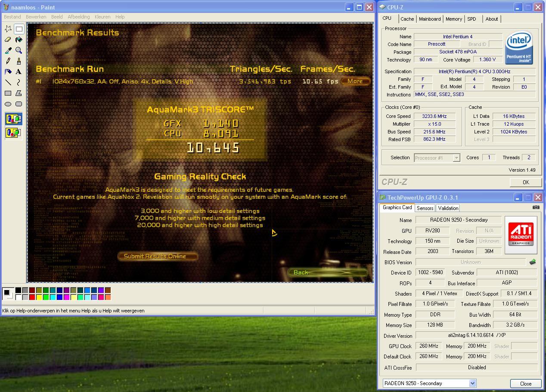
Task: Click the GPU-Z screenshot camera icon
Action: pyautogui.click(x=536, y=207)
